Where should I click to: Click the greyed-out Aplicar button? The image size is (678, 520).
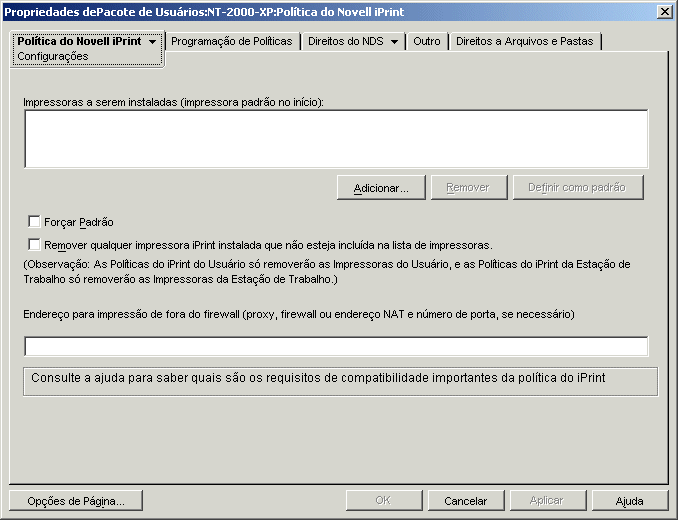(x=547, y=501)
